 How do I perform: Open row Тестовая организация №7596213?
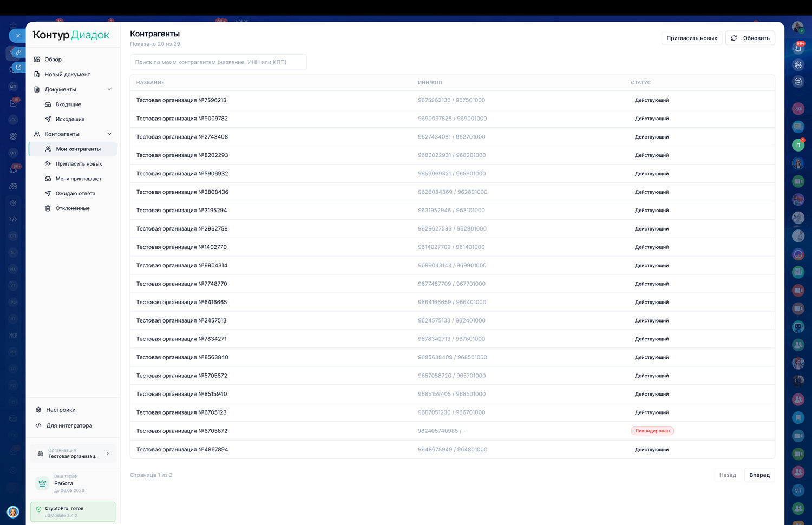(453, 100)
